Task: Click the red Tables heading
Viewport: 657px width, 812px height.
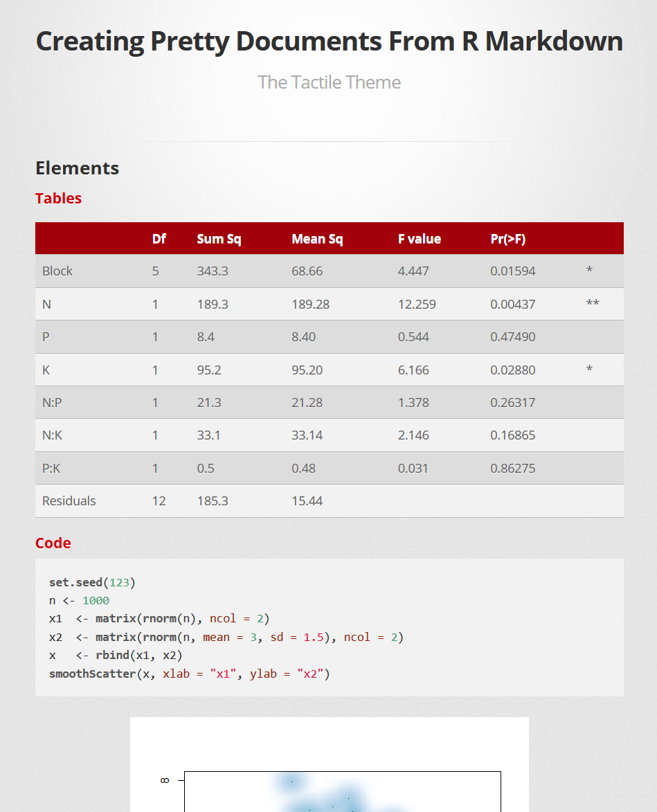Action: (59, 199)
